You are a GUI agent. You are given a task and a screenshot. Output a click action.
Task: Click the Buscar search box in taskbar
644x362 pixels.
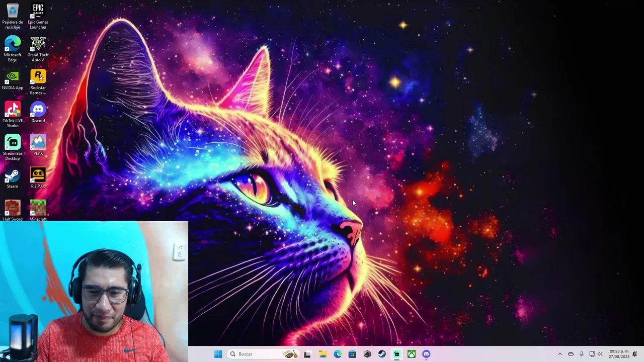pos(263,354)
